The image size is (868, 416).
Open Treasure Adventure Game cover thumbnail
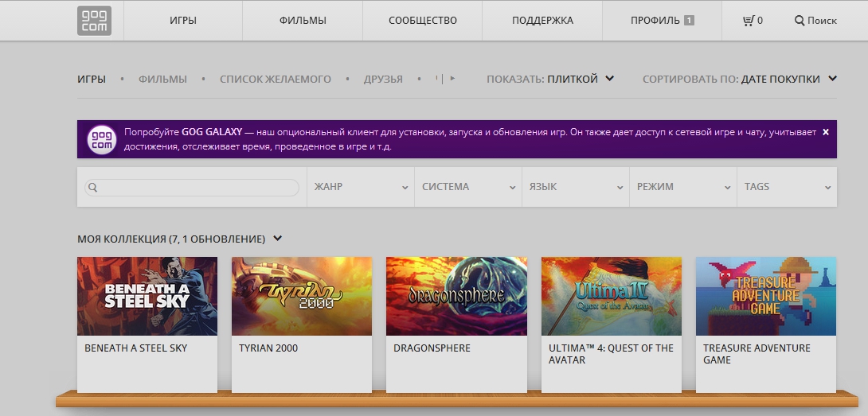tap(766, 296)
